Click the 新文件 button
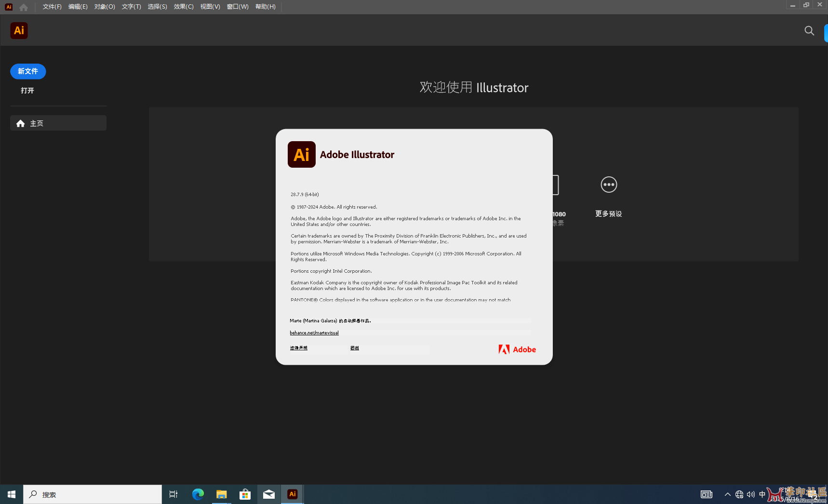 pos(28,71)
